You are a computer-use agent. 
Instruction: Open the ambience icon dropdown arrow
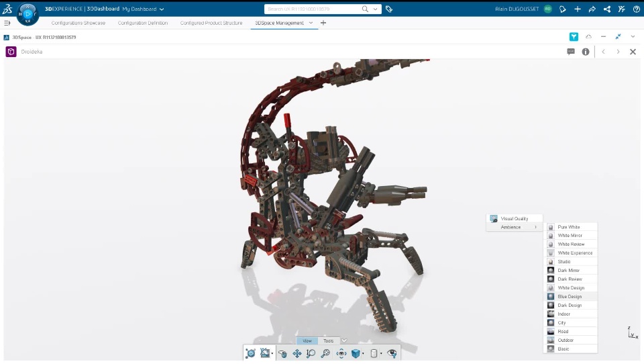tap(272, 354)
